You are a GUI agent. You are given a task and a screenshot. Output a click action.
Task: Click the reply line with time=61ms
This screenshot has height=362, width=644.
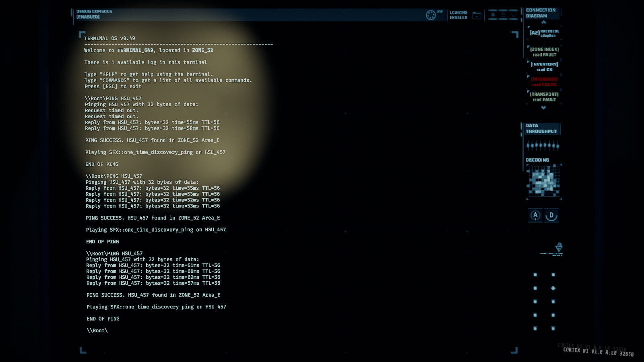(x=153, y=265)
